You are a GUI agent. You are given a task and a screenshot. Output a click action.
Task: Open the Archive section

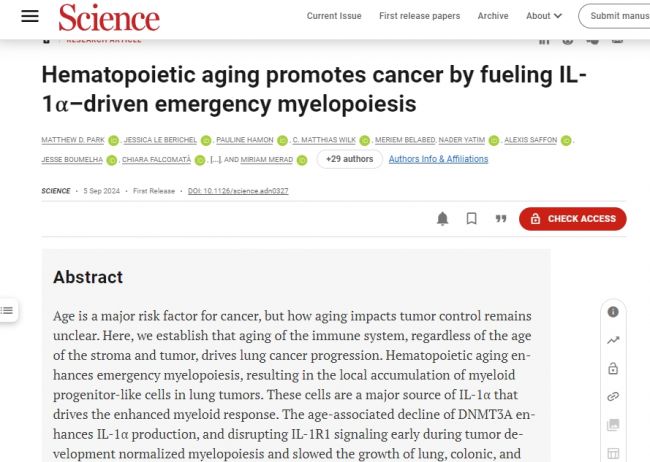coord(493,16)
